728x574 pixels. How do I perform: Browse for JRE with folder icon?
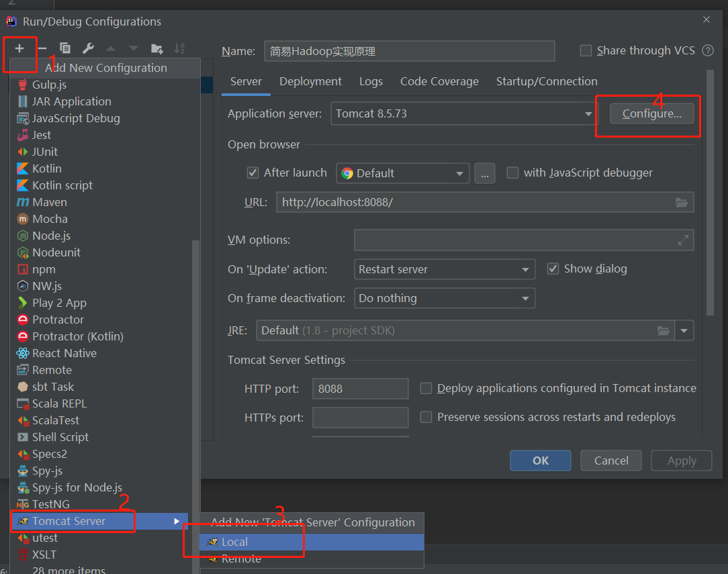[x=664, y=330]
